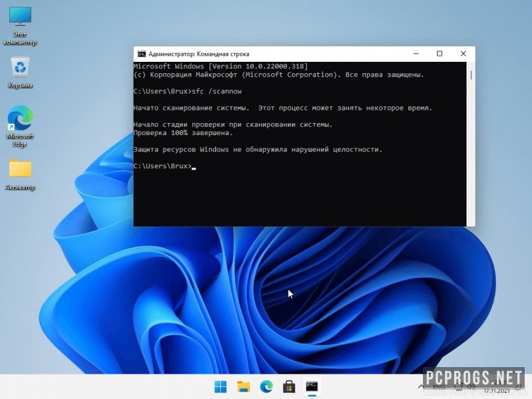The image size is (532, 399).
Task: Click the 'Начало стадии проверки' line
Action: point(233,124)
